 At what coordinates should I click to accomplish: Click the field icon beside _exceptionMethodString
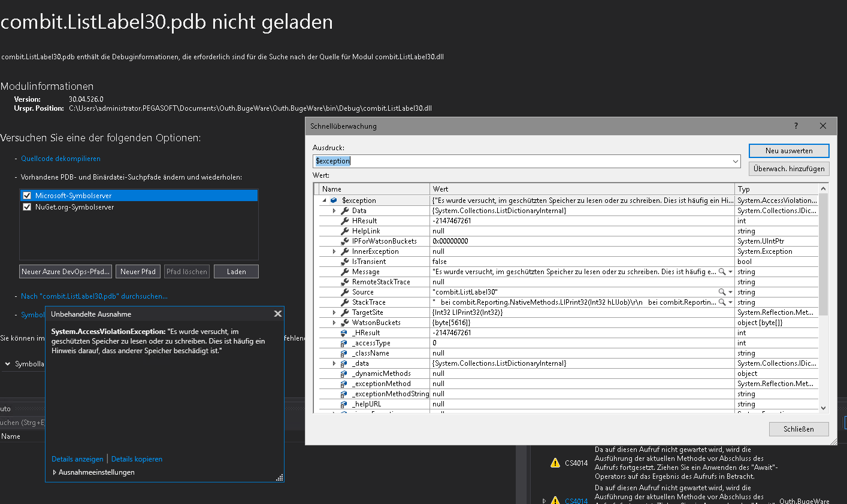point(344,394)
